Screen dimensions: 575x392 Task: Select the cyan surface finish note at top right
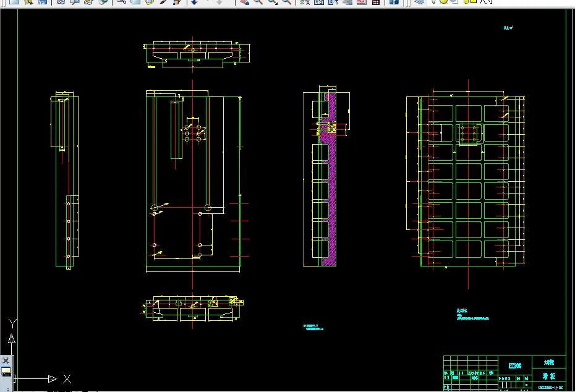(508, 27)
